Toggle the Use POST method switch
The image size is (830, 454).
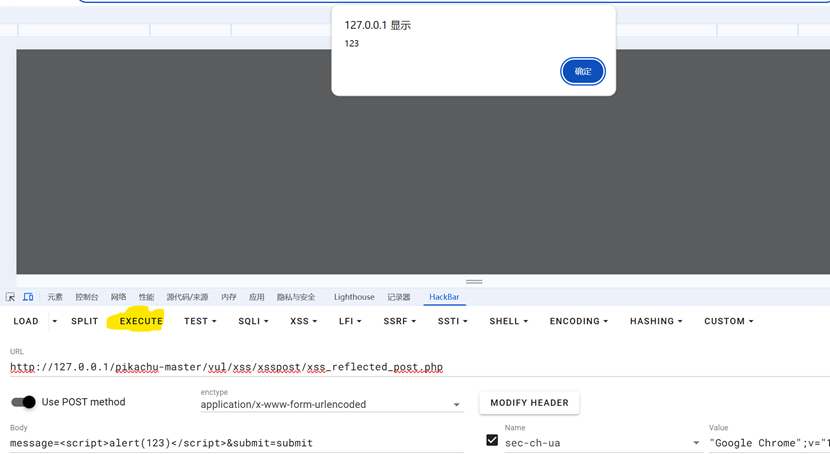click(x=23, y=402)
